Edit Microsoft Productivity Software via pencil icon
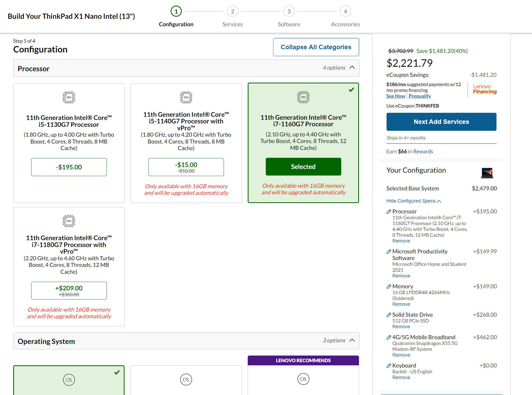This screenshot has height=395, width=532. [x=389, y=252]
